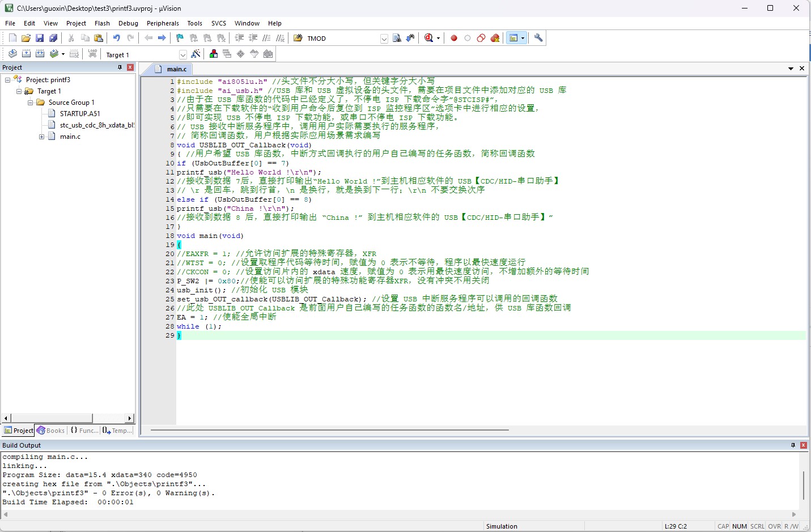Open the window view button's dropdown arrow
Screen dimensions: 811x532
(x=523, y=38)
